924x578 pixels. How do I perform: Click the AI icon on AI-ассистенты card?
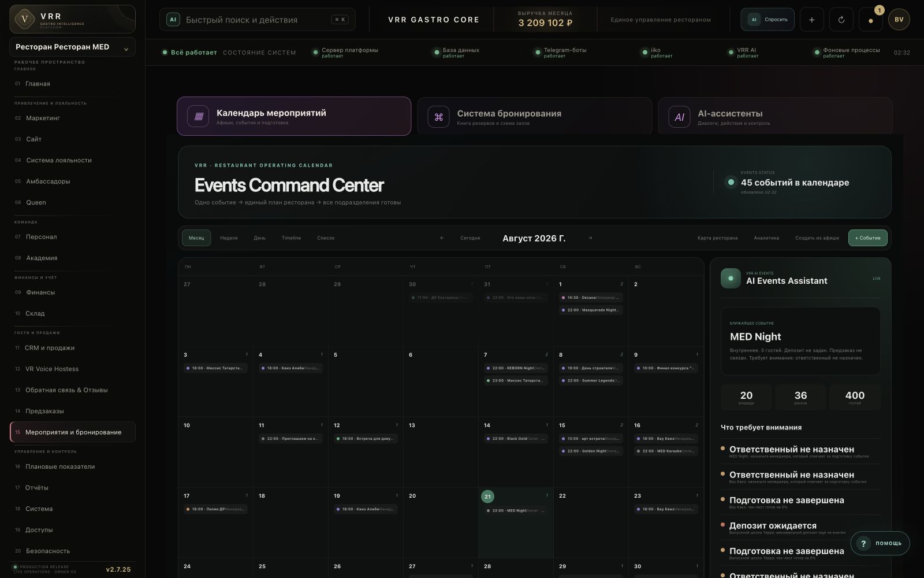click(x=679, y=117)
